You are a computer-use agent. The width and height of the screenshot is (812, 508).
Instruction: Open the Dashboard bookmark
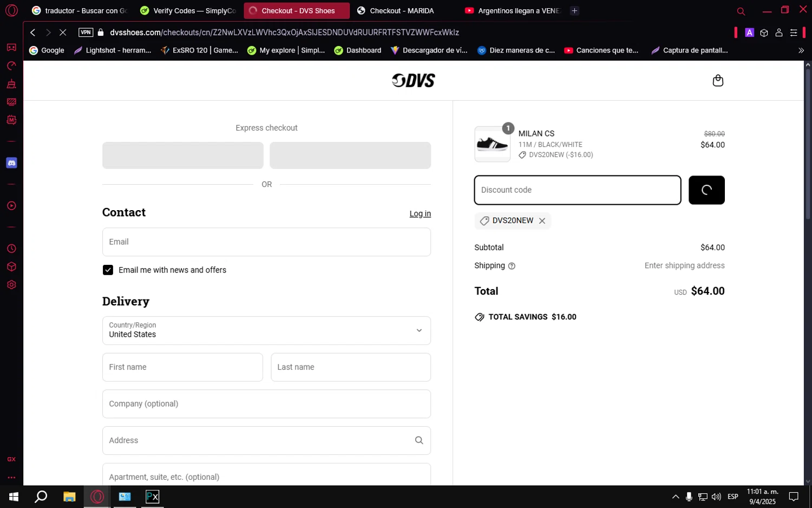357,50
